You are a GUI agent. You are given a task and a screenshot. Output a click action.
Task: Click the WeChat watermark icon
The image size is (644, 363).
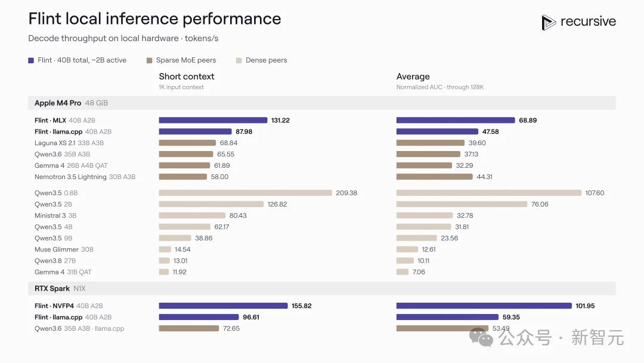(x=481, y=337)
